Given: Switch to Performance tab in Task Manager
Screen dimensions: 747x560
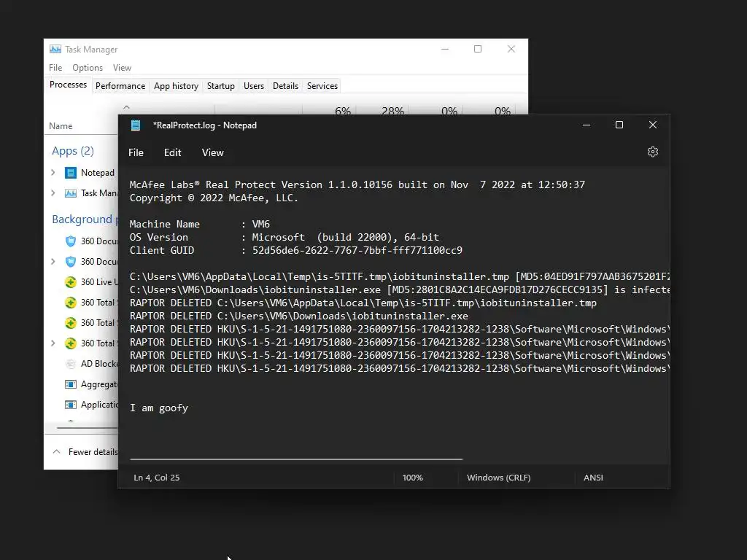Looking at the screenshot, I should [x=120, y=86].
